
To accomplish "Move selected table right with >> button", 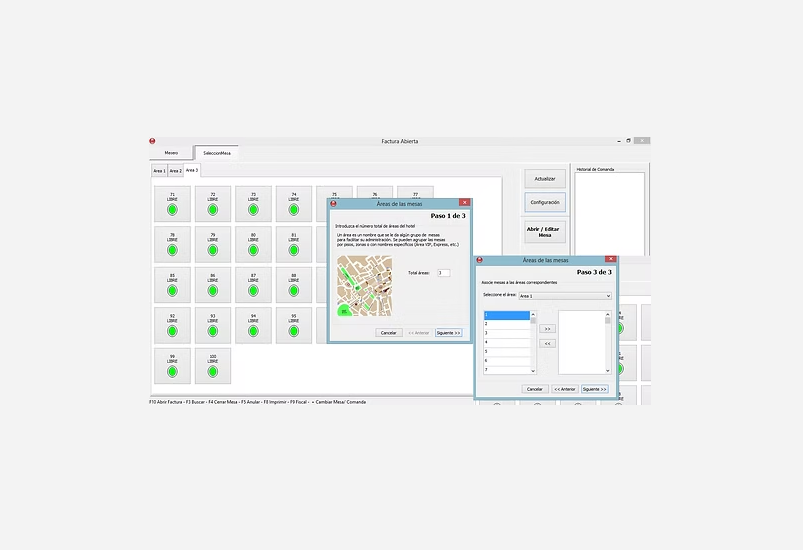I will click(547, 328).
